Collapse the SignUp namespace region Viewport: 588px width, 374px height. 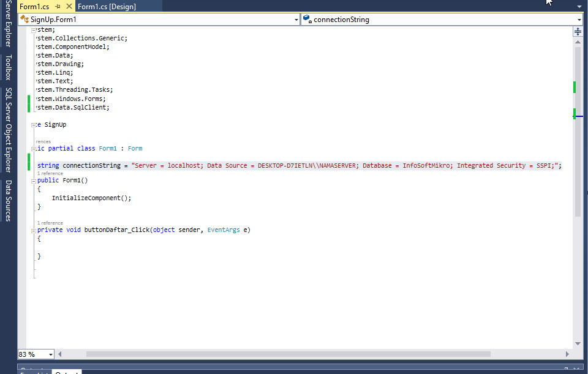[33, 124]
